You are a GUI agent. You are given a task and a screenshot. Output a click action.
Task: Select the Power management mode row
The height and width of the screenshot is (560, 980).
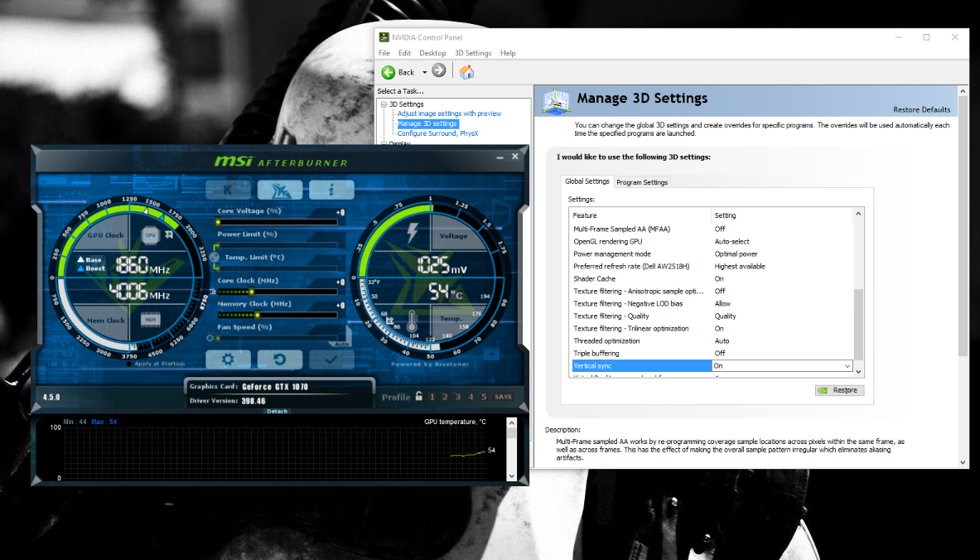pyautogui.click(x=712, y=253)
